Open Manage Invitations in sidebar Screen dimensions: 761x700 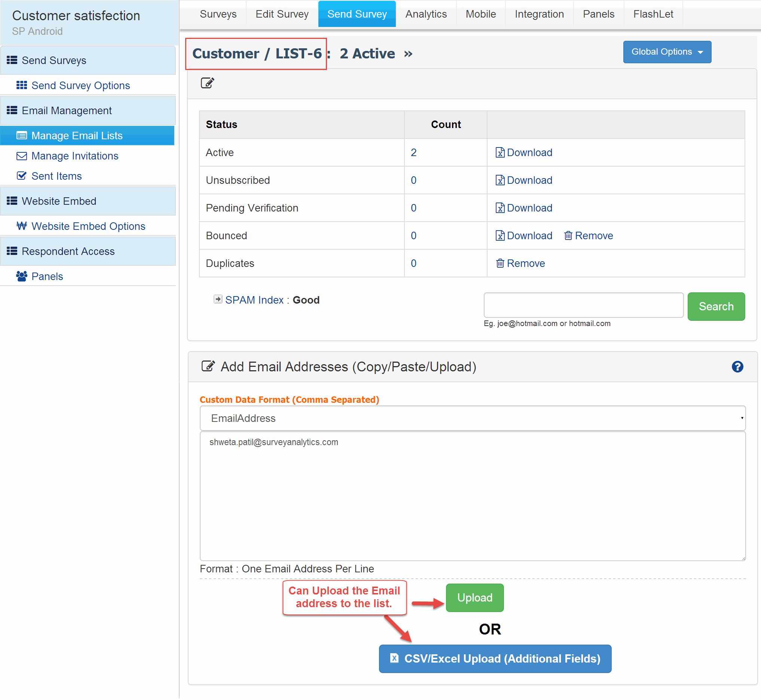click(74, 156)
